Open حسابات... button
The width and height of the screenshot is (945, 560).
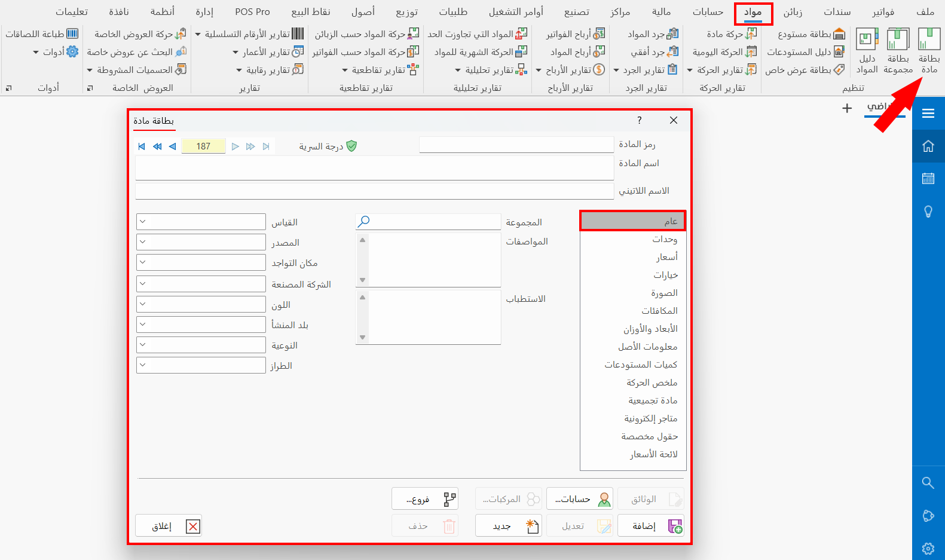pos(580,499)
